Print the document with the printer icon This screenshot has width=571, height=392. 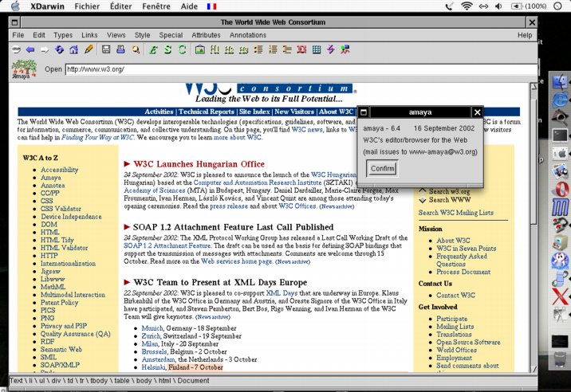(x=121, y=49)
